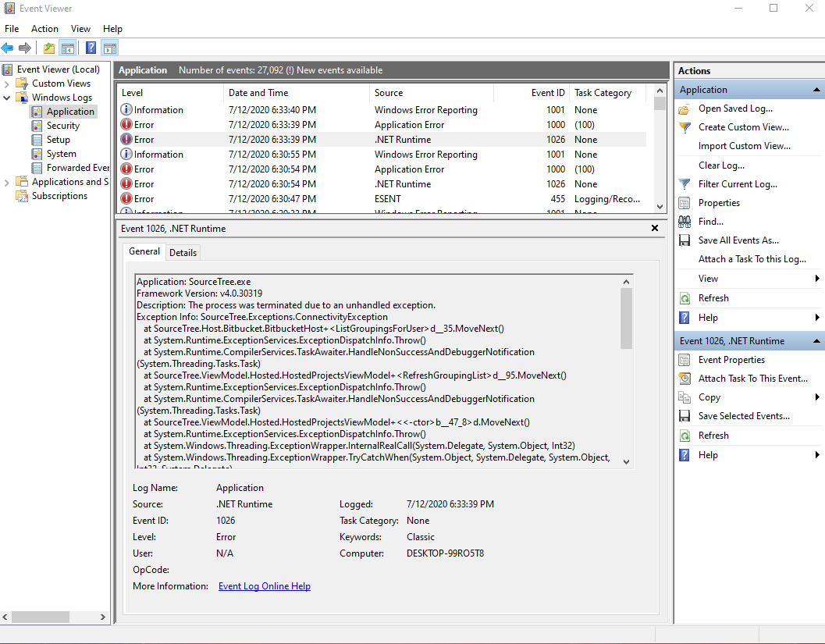Click lower Refresh action under Event 1026
The image size is (825, 644).
point(713,436)
